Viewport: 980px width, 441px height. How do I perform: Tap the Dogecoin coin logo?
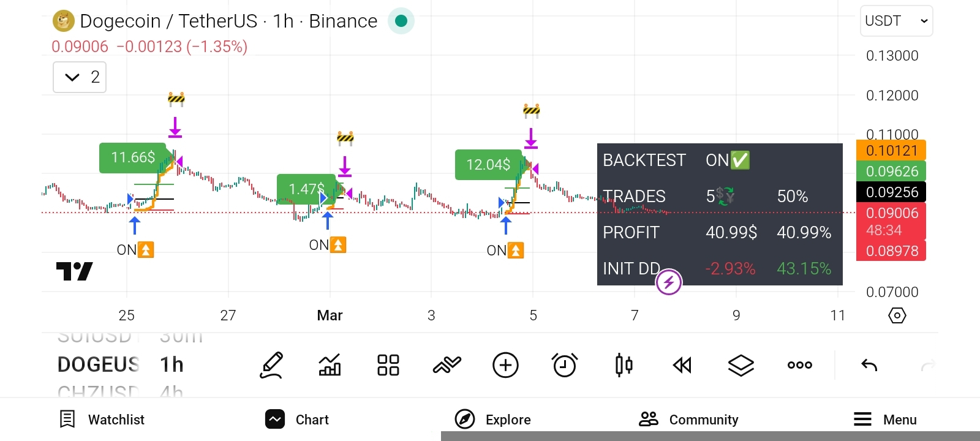(x=63, y=21)
